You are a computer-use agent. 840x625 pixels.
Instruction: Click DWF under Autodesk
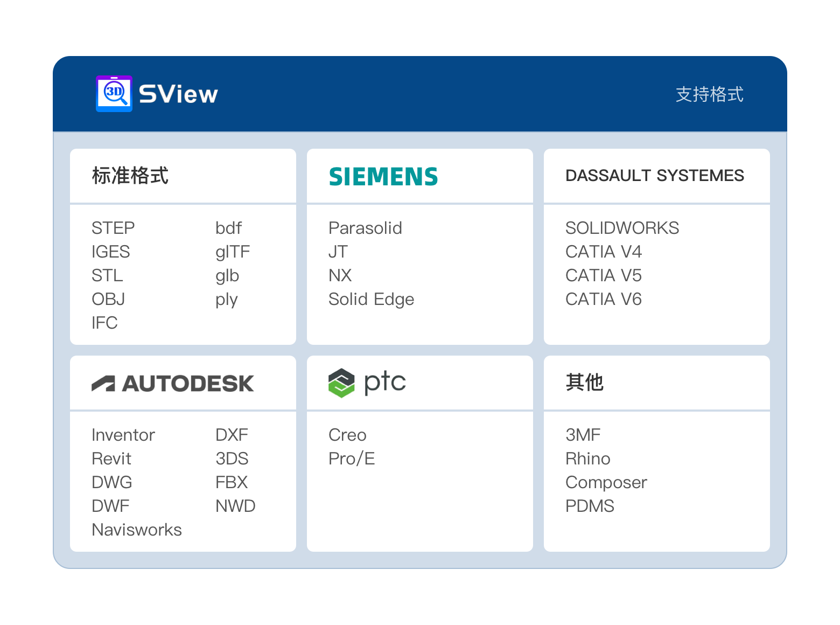click(111, 506)
